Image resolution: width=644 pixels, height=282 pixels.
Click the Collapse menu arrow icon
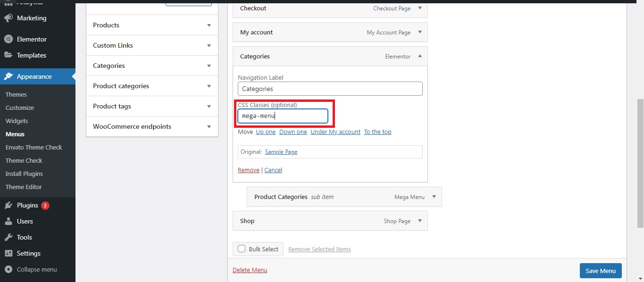click(8, 270)
